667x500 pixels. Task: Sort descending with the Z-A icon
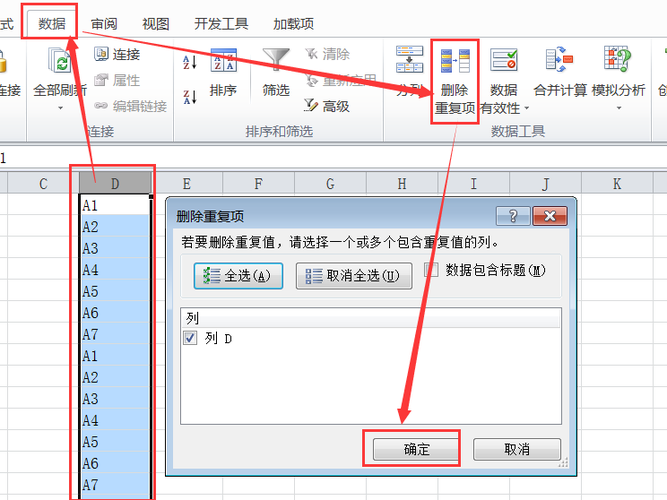[190, 97]
